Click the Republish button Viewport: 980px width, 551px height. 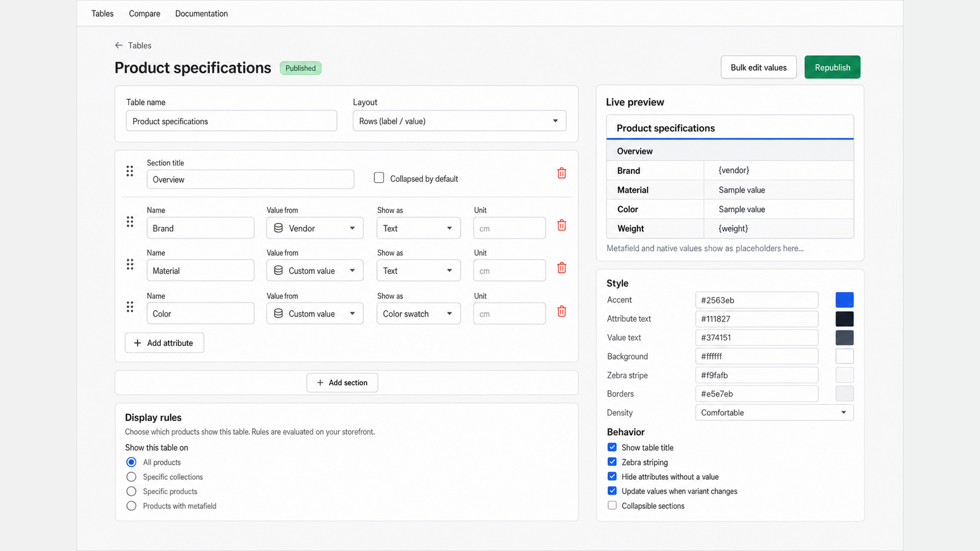point(832,67)
